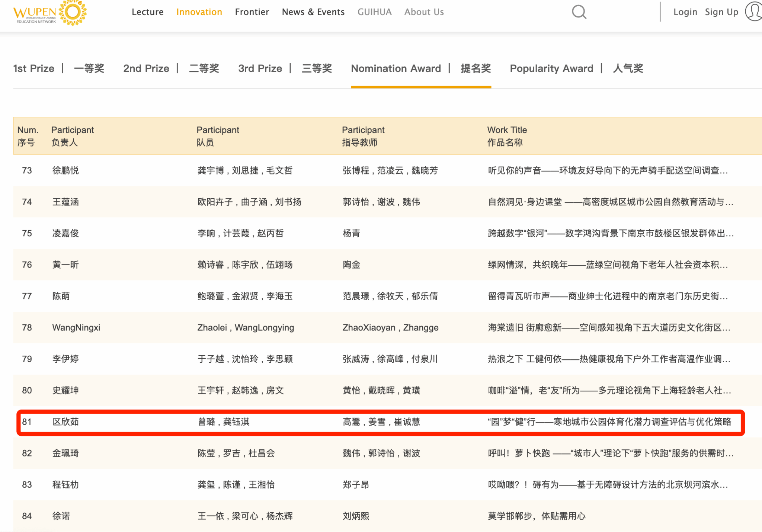Click instructor 杨青

352,233
